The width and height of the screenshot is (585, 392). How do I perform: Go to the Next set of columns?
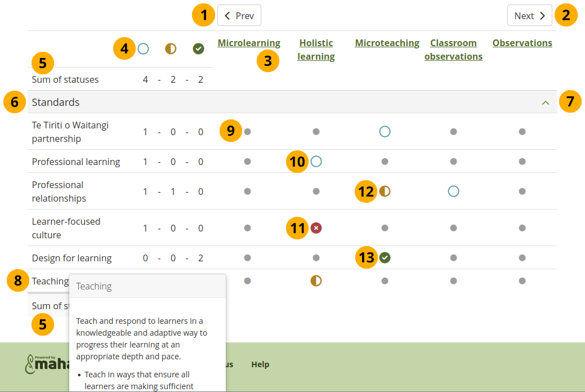529,16
